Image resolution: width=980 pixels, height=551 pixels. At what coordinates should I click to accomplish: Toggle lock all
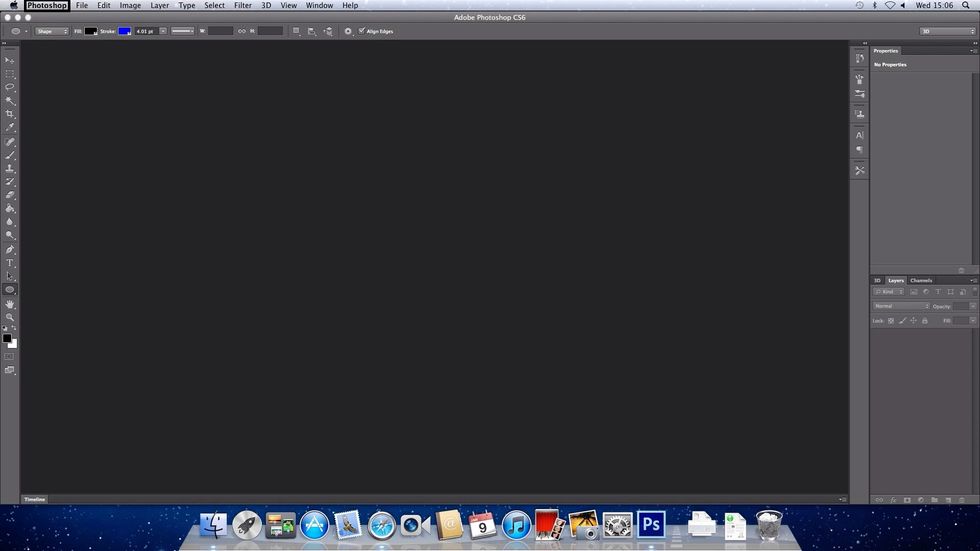924,320
